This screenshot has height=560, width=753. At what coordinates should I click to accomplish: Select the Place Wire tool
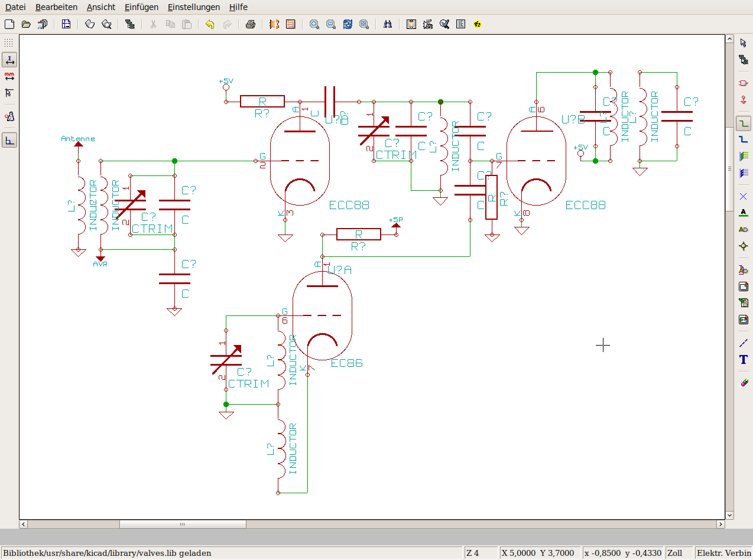[x=744, y=123]
